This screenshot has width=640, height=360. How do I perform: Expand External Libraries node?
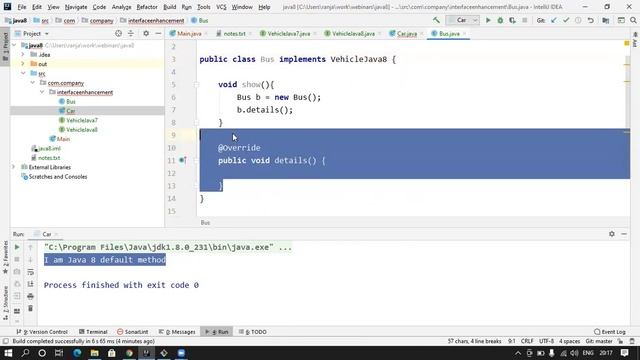point(13,167)
